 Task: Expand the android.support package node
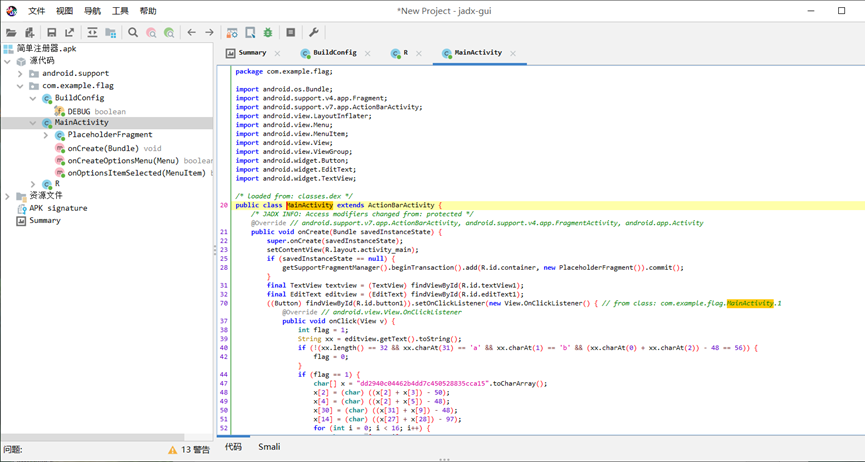point(20,73)
